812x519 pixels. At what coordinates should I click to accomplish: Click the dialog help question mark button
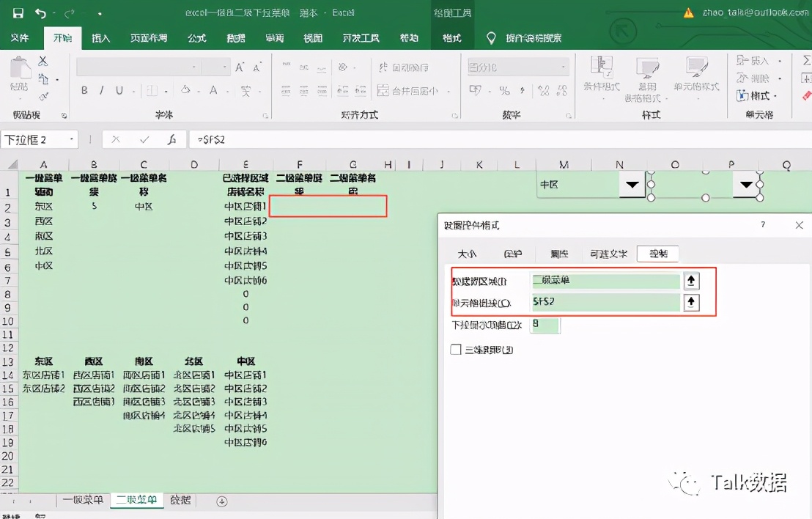tap(763, 224)
